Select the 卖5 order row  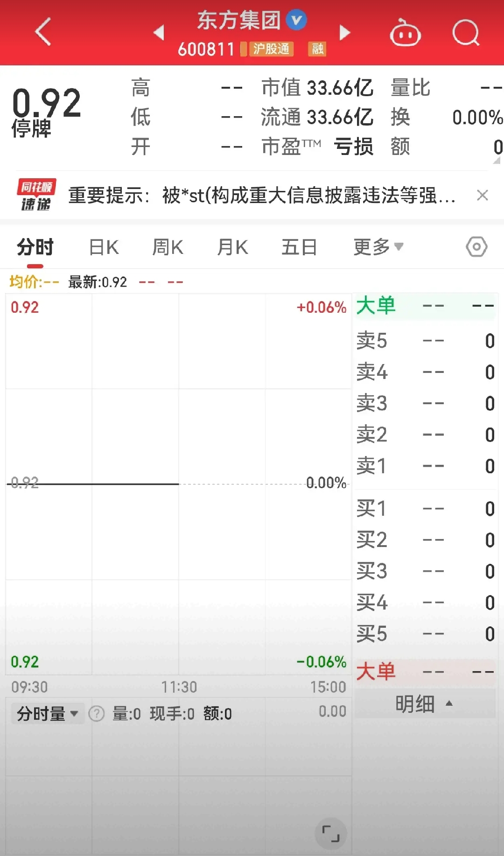(425, 341)
